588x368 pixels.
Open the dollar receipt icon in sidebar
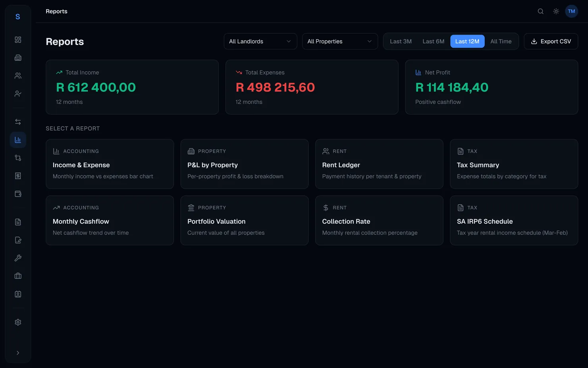click(18, 176)
